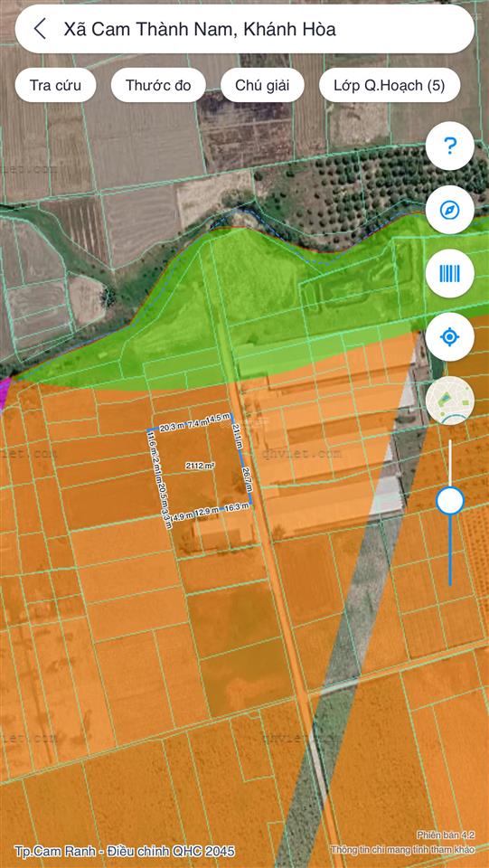Click the Xã Cam Thành Nam search field

[244, 29]
